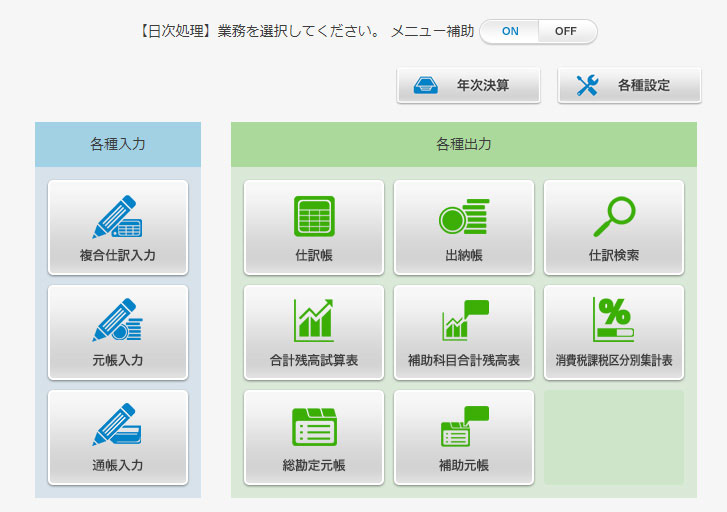Click the メニュー補助 label
The width and height of the screenshot is (727, 512).
coord(432,31)
